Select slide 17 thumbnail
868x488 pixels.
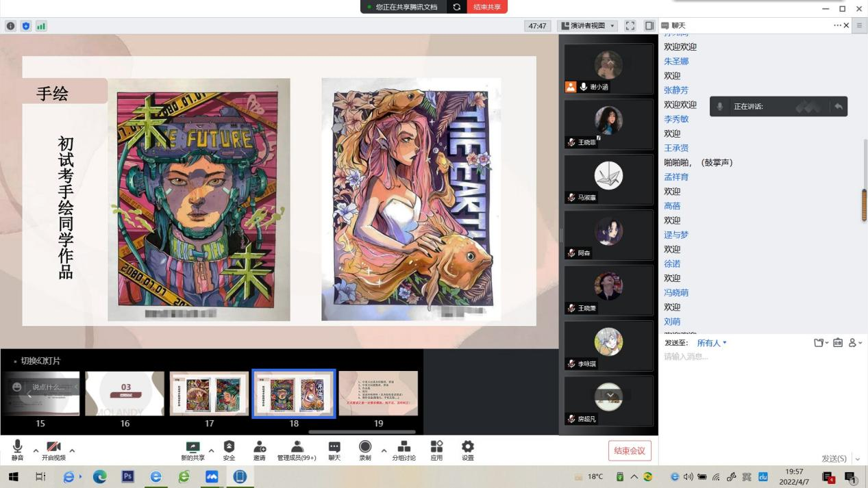(x=209, y=394)
